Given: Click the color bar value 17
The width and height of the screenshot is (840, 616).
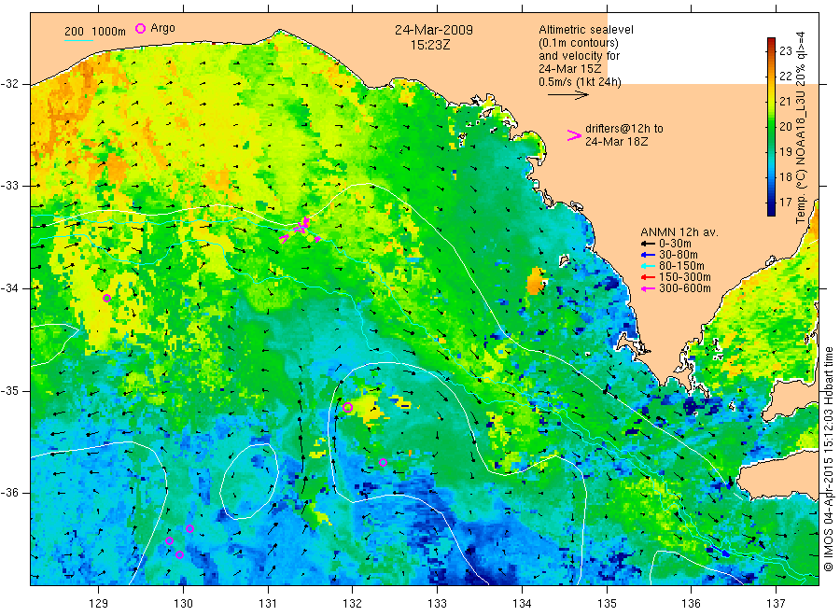Looking at the screenshot, I should 785,203.
